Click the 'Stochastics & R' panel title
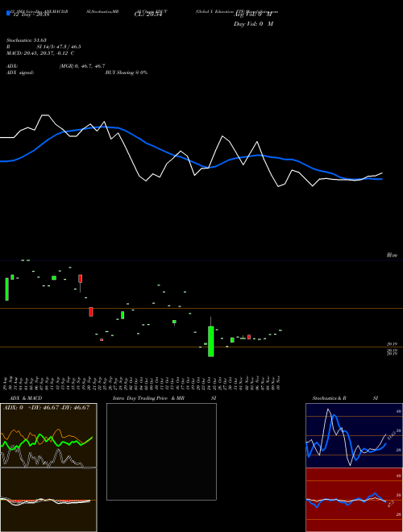The width and height of the screenshot is (403, 532). [x=329, y=398]
